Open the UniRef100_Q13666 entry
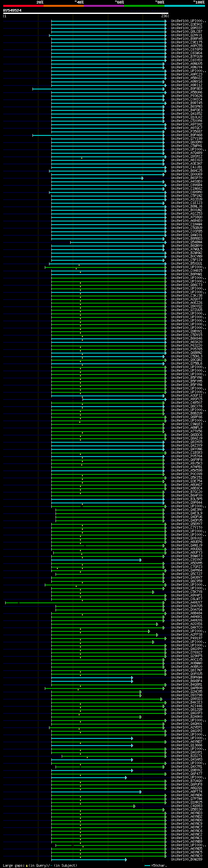This screenshot has height=868, width=208. 187,746
